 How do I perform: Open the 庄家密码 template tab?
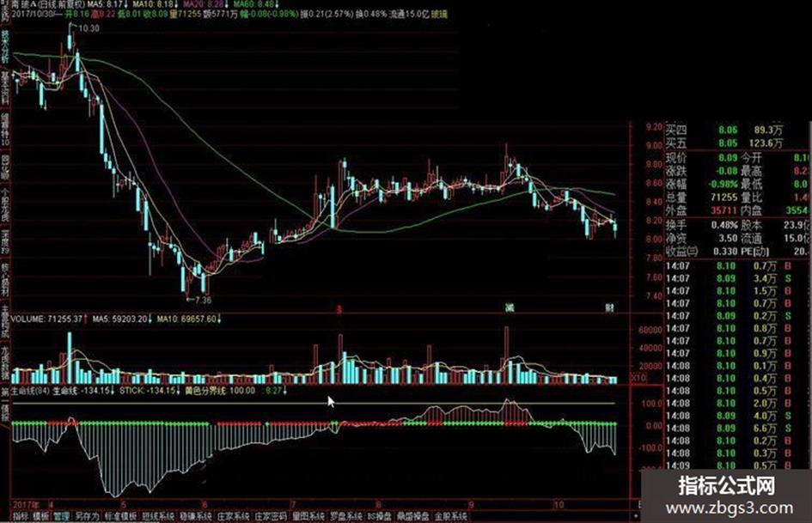[x=271, y=516]
